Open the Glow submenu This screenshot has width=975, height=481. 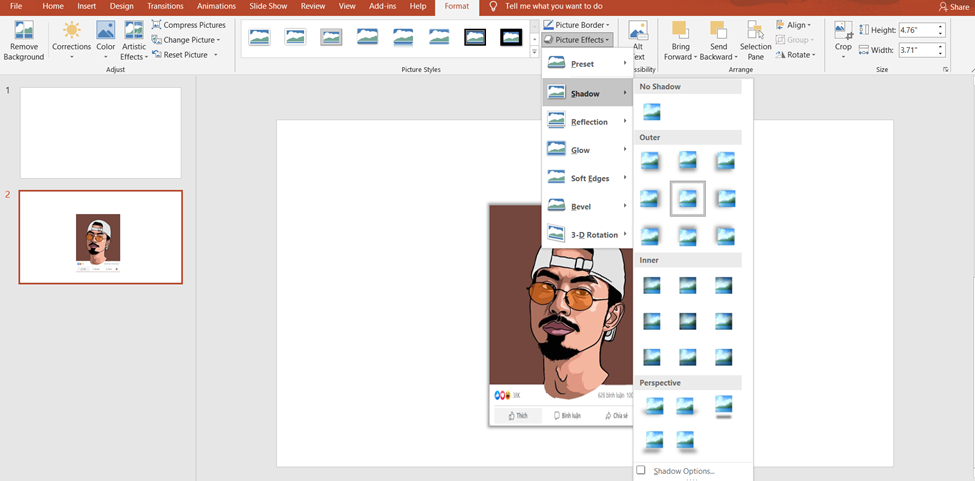(x=587, y=150)
